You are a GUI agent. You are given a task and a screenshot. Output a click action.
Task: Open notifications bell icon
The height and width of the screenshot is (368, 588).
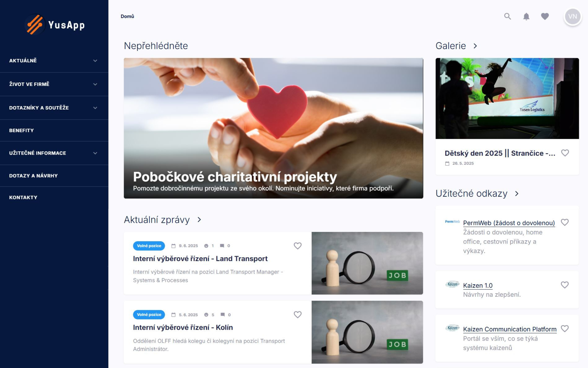tap(526, 16)
